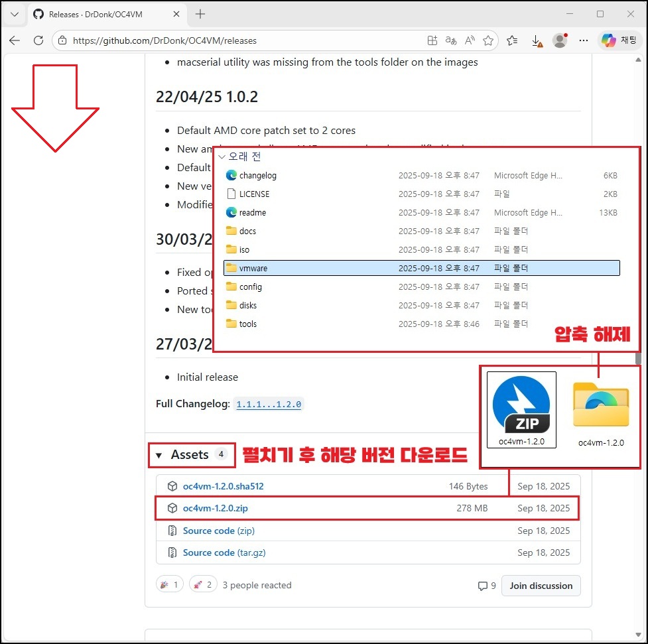Viewport: 648px width, 644px height.
Task: Go back to the previous page
Action: [15, 40]
